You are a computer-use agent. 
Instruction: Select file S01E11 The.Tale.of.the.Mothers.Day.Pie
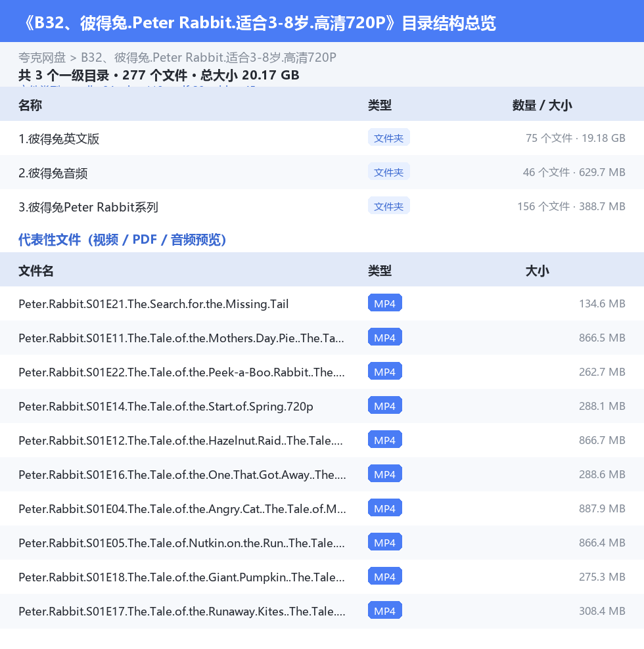click(181, 338)
